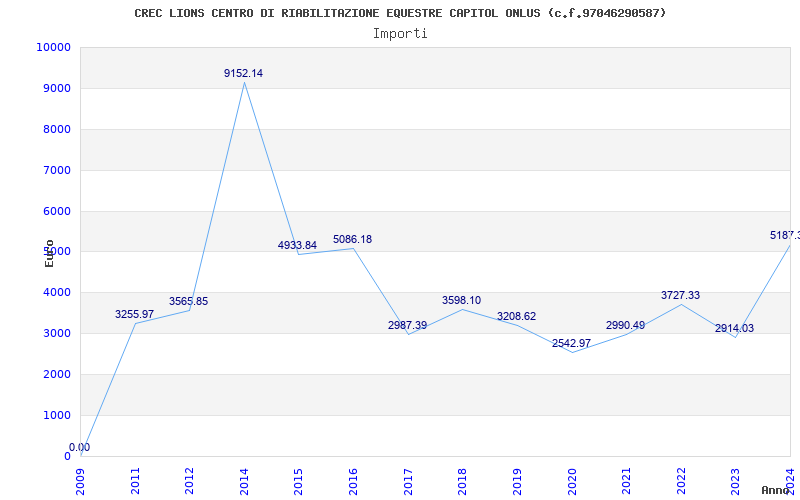Select the 2019 x-axis year

(517, 482)
